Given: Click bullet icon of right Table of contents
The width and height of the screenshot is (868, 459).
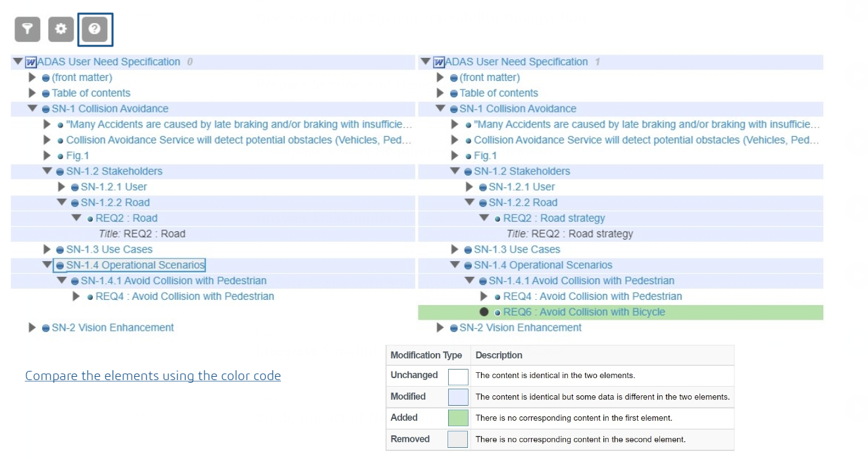Looking at the screenshot, I should pyautogui.click(x=453, y=93).
